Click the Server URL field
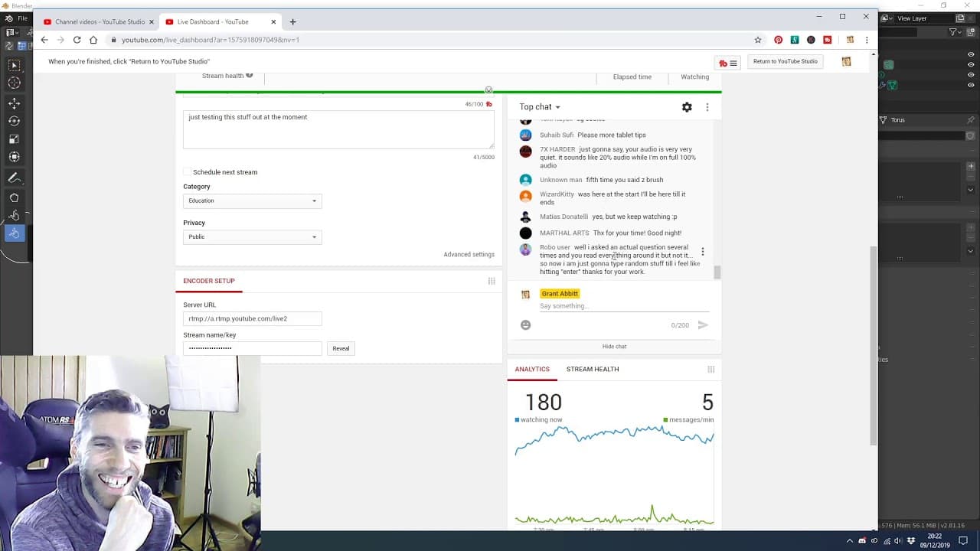 tap(252, 318)
